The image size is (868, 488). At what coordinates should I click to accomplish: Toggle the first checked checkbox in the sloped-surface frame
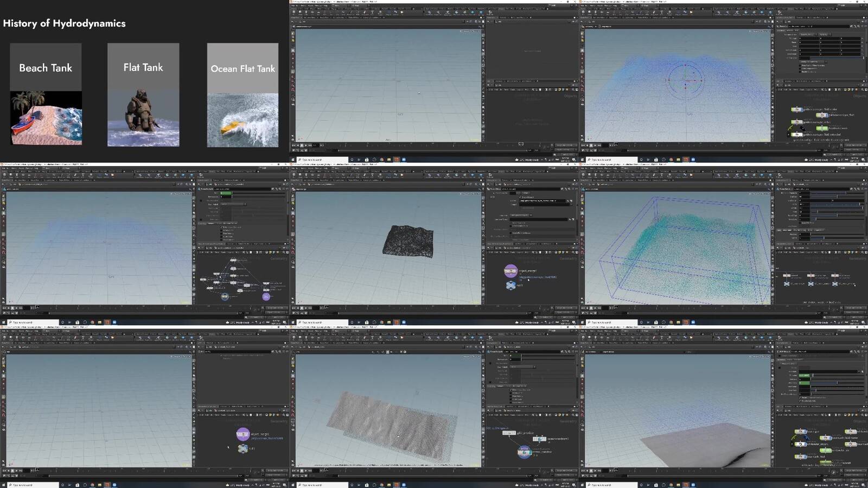(x=801, y=397)
